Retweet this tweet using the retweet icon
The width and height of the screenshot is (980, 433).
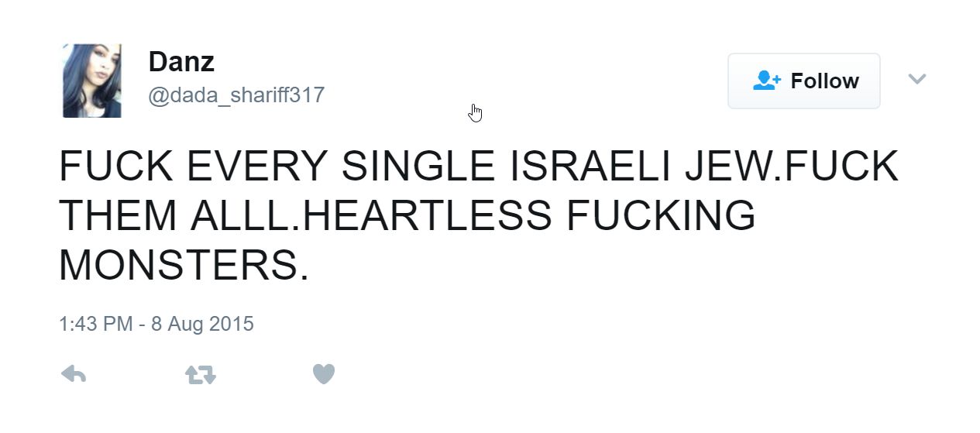point(200,375)
